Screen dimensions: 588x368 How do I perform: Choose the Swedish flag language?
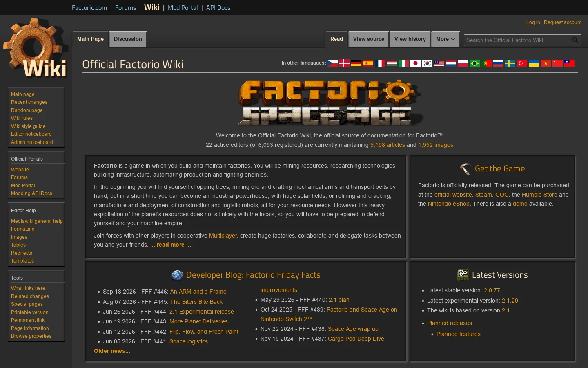pos(510,63)
